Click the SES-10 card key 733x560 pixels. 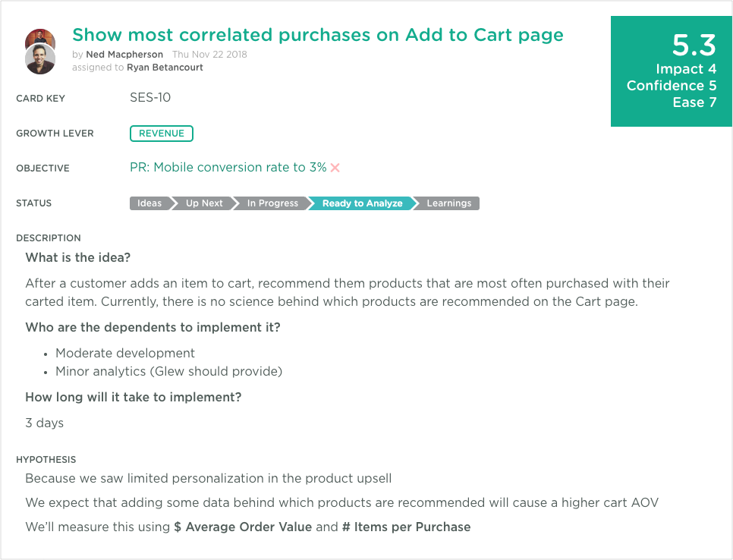point(150,98)
